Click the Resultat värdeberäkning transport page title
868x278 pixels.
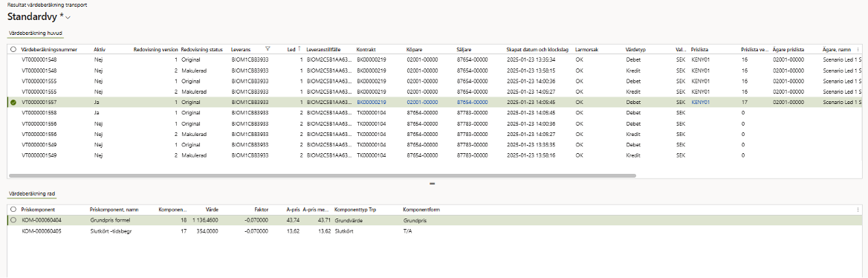[47, 4]
